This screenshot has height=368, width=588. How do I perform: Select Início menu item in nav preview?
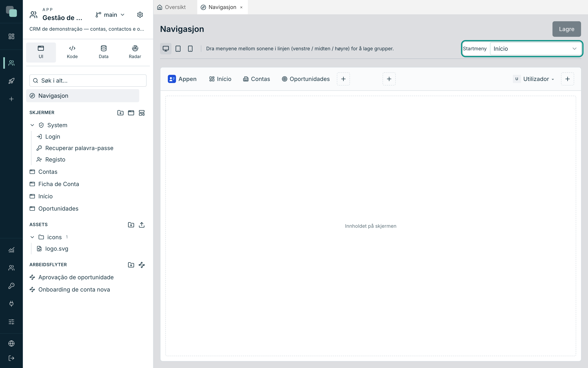click(x=220, y=79)
